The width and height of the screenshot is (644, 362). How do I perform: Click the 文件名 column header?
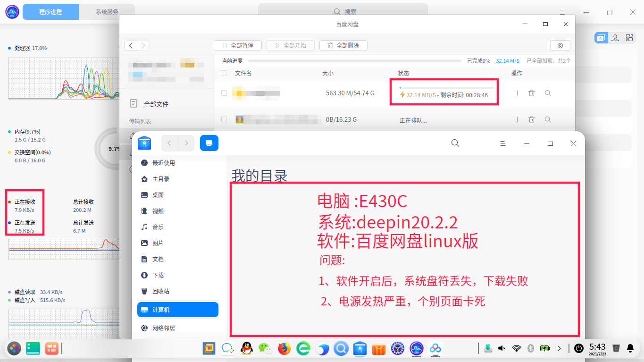pyautogui.click(x=243, y=73)
